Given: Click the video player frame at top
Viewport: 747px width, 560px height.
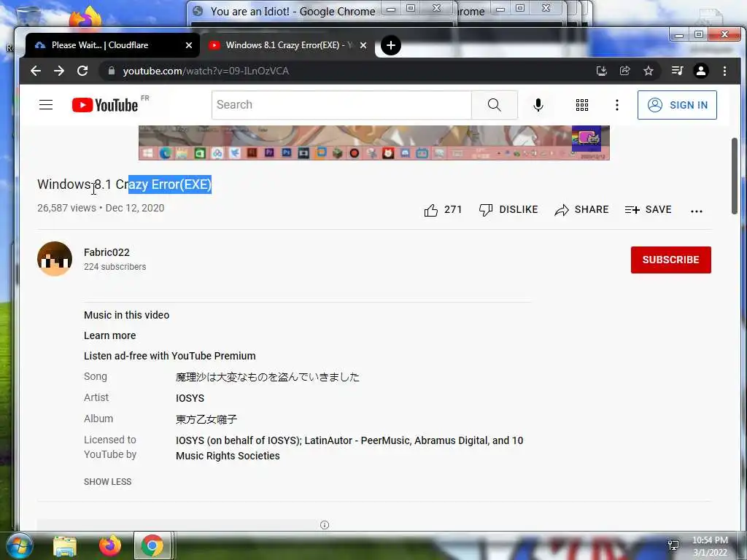Looking at the screenshot, I should pyautogui.click(x=374, y=142).
